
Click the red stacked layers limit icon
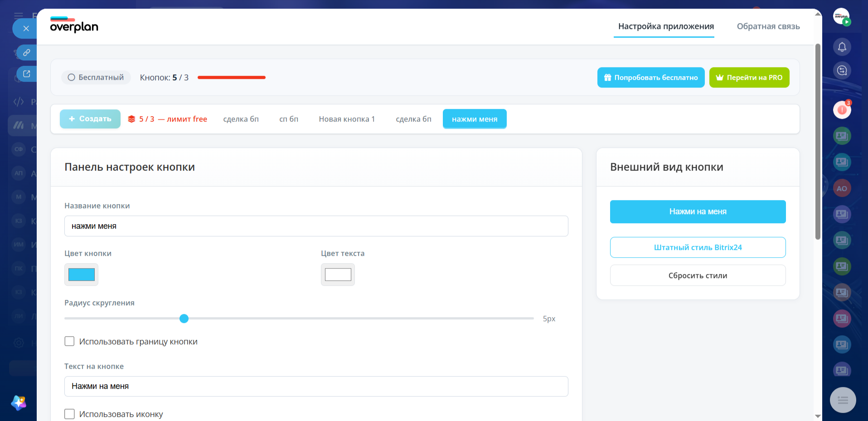coord(131,119)
